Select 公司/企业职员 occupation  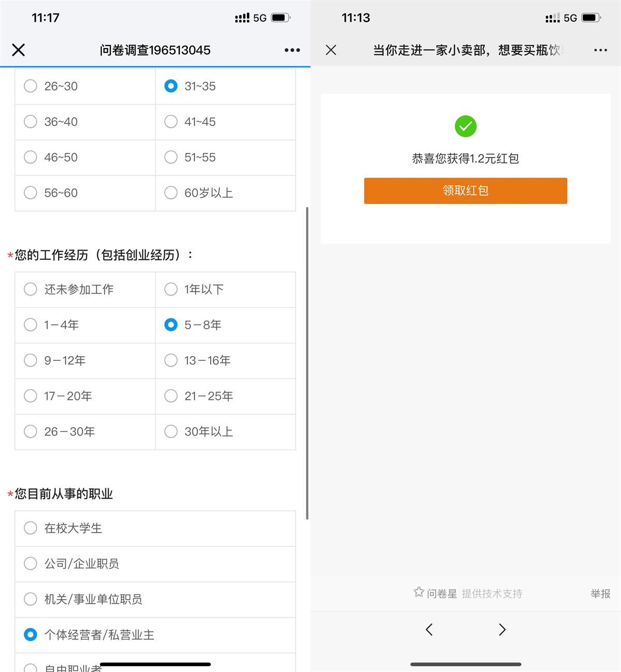[x=31, y=563]
